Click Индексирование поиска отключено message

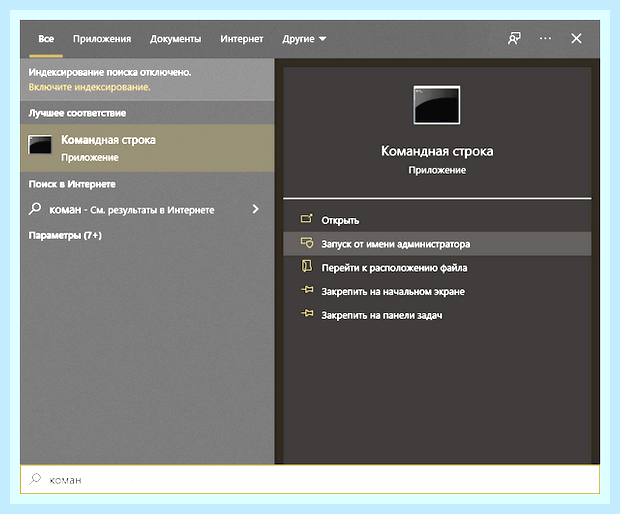[110, 72]
